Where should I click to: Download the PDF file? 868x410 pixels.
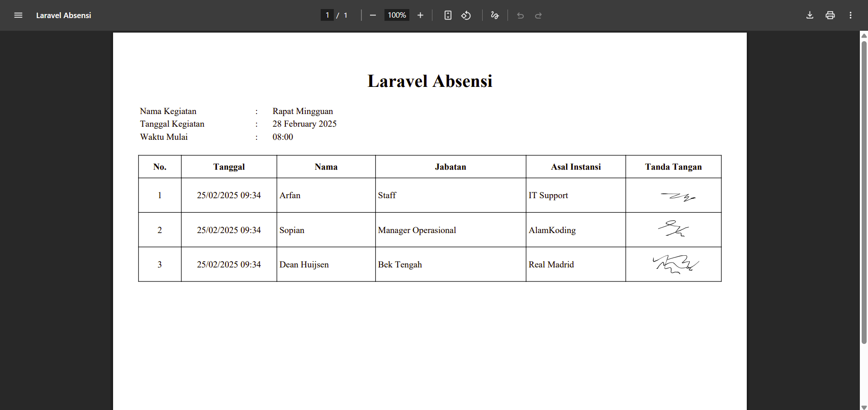(x=810, y=15)
